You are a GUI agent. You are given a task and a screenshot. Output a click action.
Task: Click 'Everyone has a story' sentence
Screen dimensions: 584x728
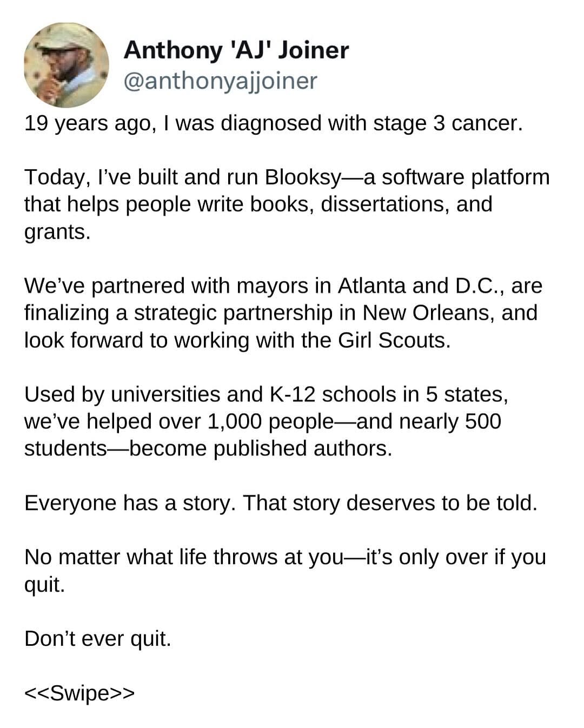pos(130,504)
